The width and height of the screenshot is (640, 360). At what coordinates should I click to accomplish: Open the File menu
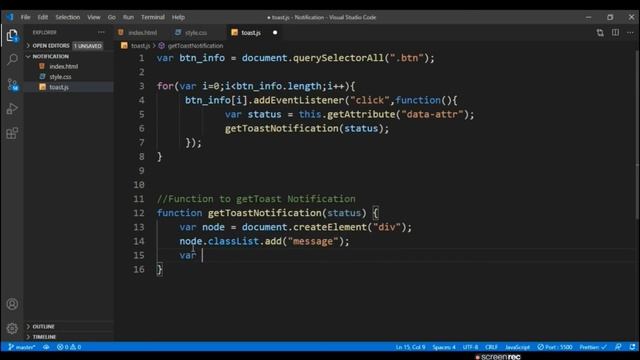pyautogui.click(x=25, y=17)
